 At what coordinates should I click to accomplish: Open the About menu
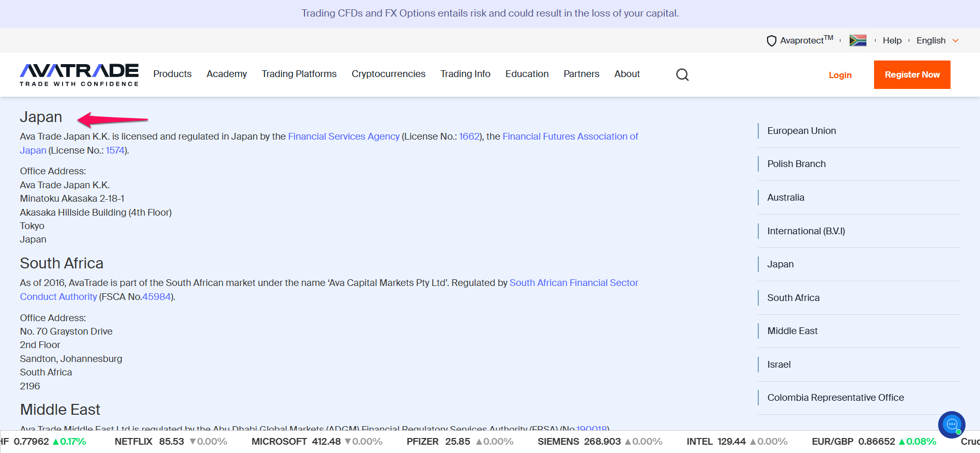coord(627,74)
